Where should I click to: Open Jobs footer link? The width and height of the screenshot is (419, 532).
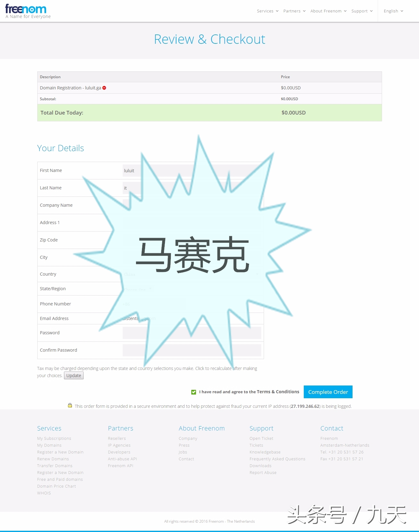(183, 452)
